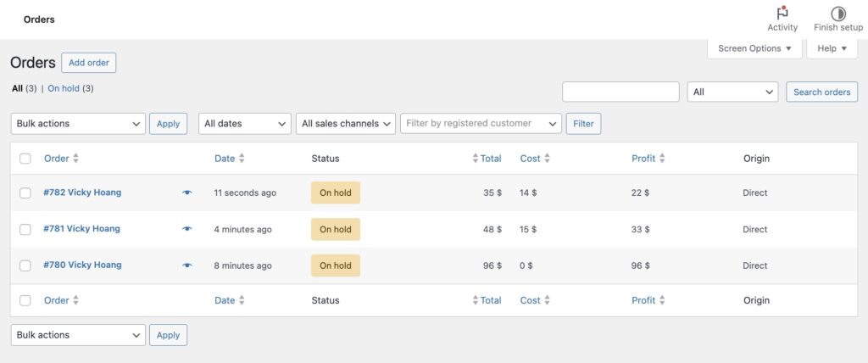Click the Profit column header link
This screenshot has width=868, height=363.
(643, 159)
